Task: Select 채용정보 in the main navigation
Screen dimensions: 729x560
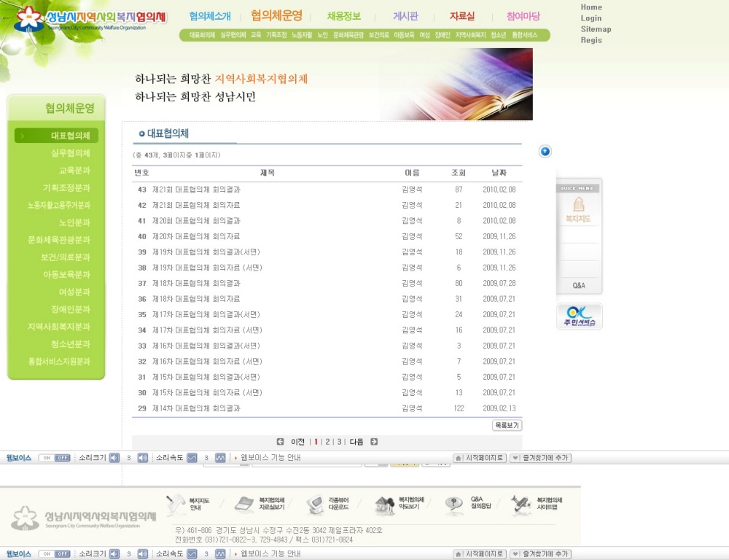Action: pos(343,16)
